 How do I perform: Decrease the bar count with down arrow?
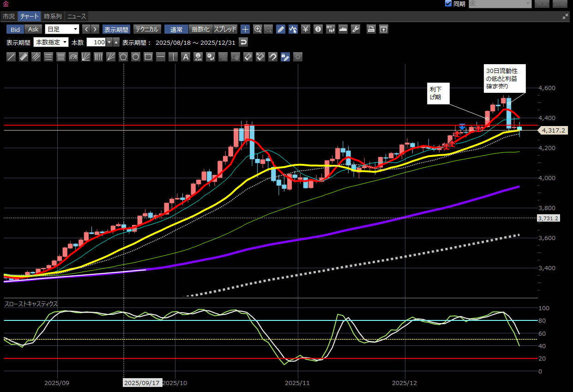(109, 42)
